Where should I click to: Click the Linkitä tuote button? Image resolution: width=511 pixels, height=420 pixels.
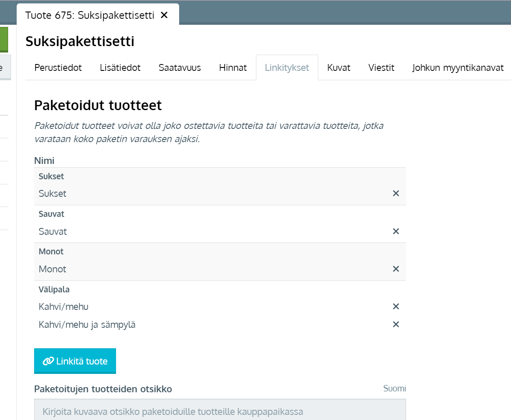[x=75, y=361]
